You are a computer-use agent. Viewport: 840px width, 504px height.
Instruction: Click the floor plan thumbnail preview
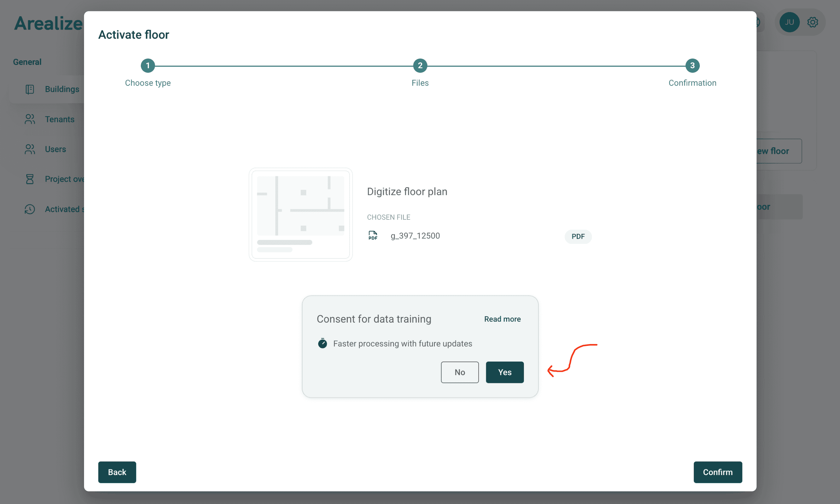point(301,214)
